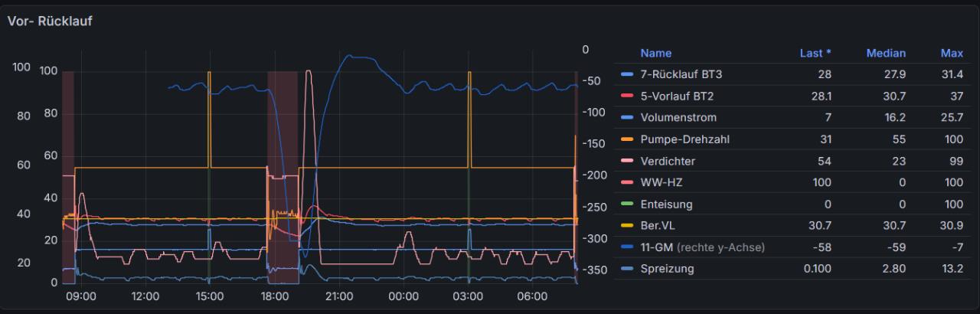Sort legend by Last * column
This screenshot has height=314, width=980.
[x=815, y=54]
